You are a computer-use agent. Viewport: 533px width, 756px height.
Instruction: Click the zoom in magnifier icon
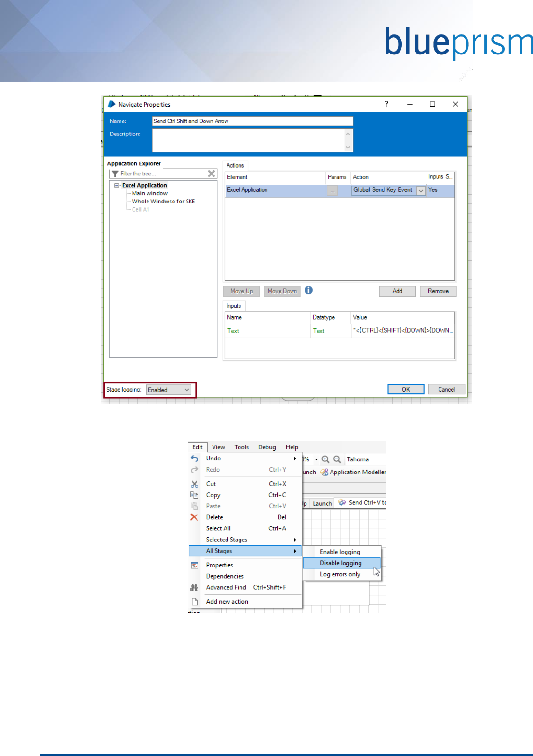326,459
